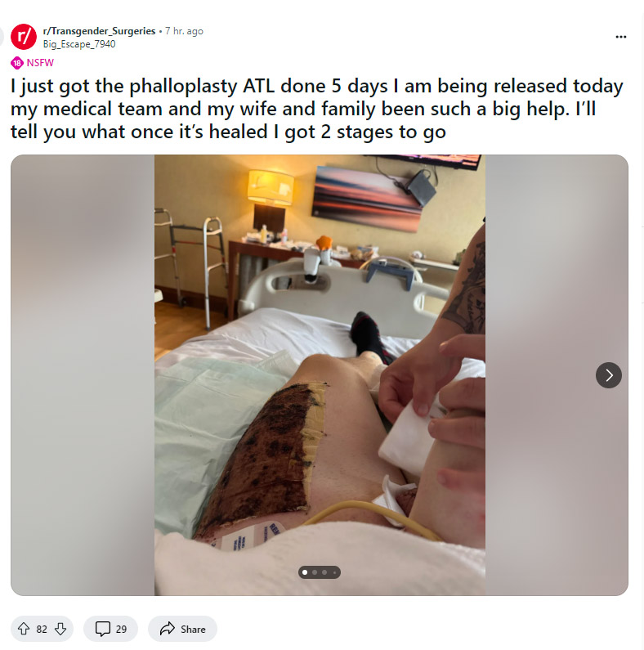Open the hospital room gallery photo
The image size is (644, 650).
coord(320,375)
